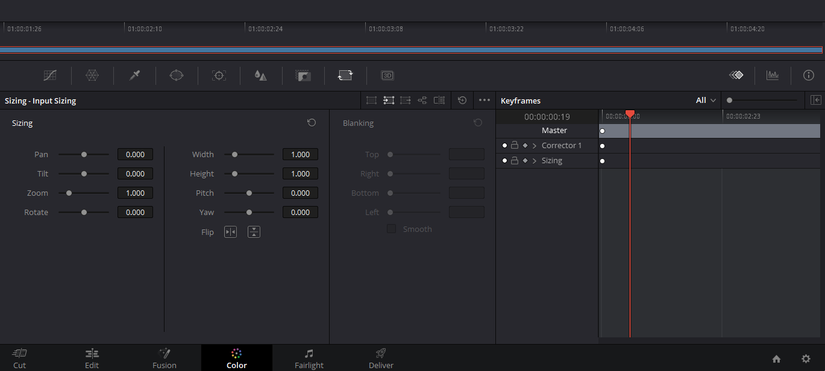Click the Width value field
Screen dimensions: 825x371
[x=300, y=154]
